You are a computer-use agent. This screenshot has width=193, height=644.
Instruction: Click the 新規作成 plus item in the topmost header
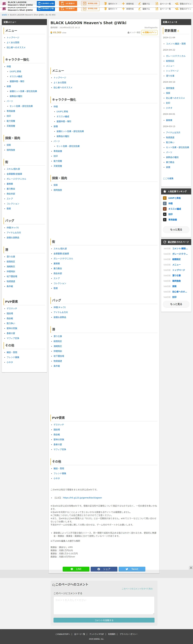128,4
